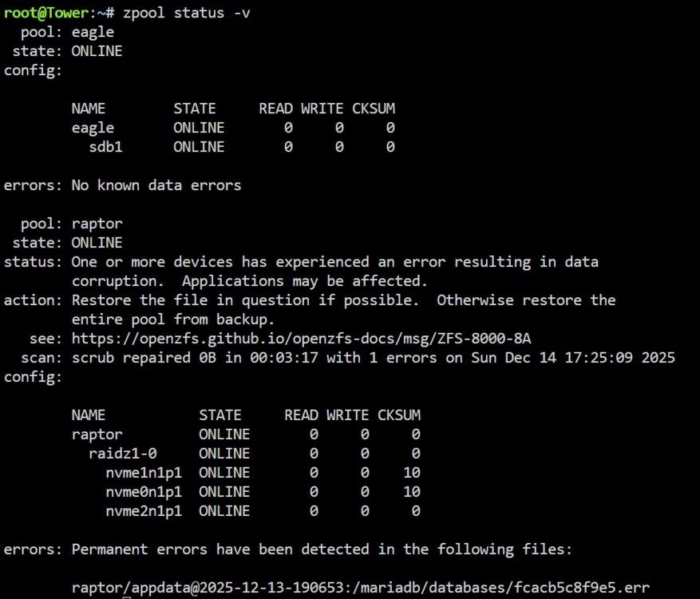Click the nvme0n1p1 device name
This screenshot has height=599, width=700.
pos(144,492)
